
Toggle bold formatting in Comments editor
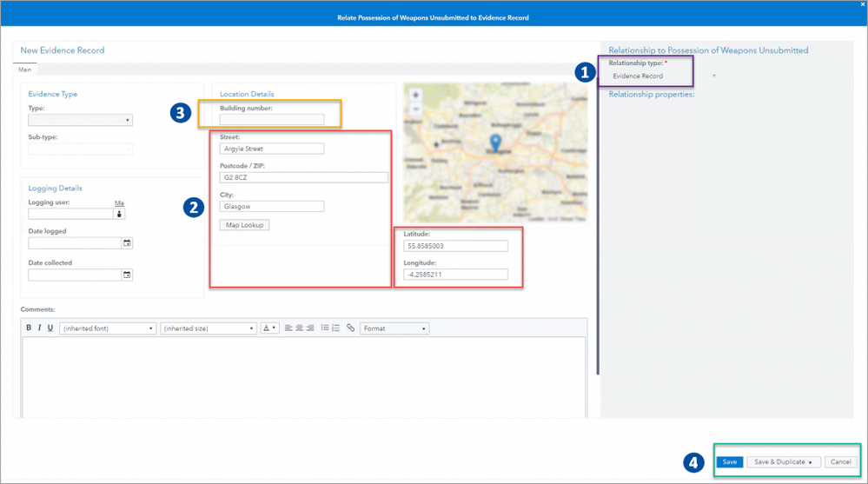(x=29, y=328)
